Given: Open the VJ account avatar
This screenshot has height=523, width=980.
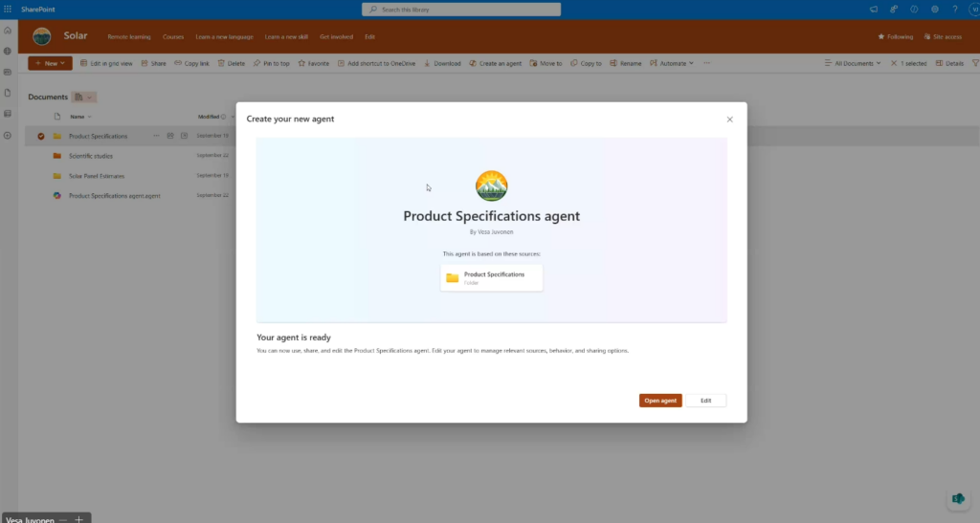Looking at the screenshot, I should (975, 10).
